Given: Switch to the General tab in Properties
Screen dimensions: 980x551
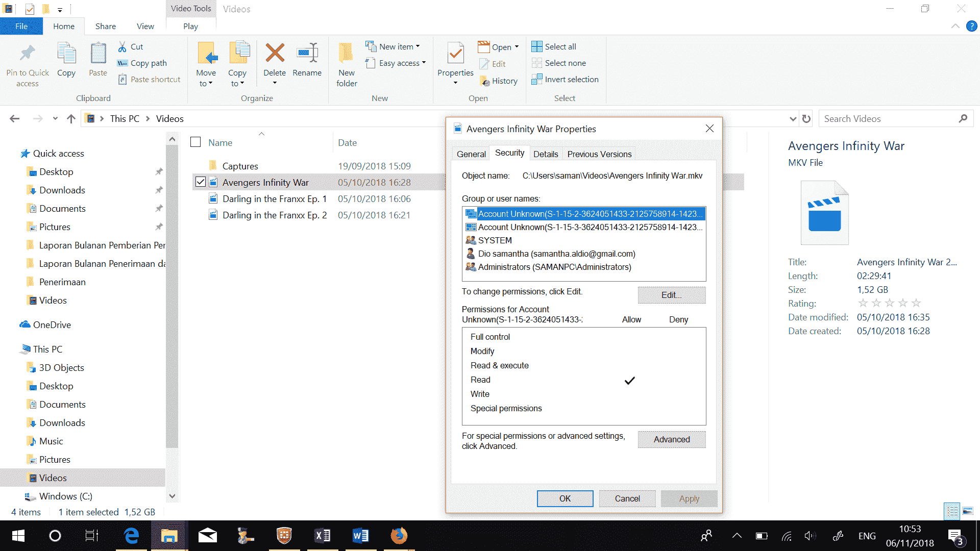Looking at the screenshot, I should tap(471, 154).
